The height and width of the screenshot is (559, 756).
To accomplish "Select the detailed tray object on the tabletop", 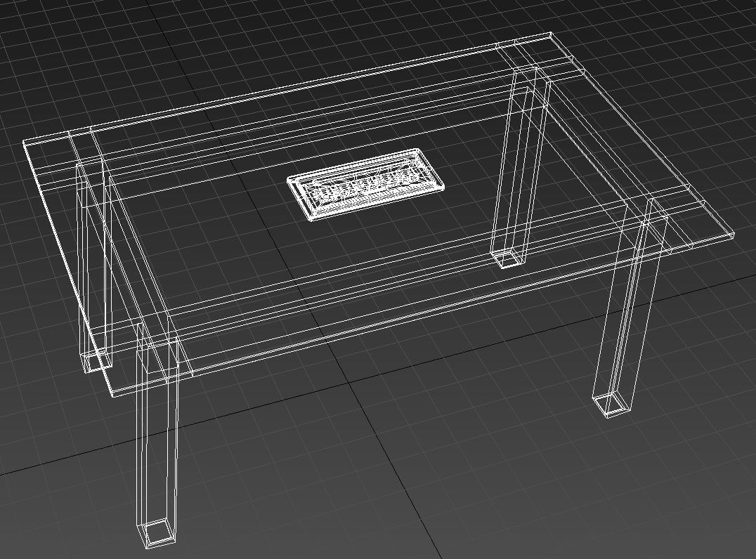I will coord(366,184).
